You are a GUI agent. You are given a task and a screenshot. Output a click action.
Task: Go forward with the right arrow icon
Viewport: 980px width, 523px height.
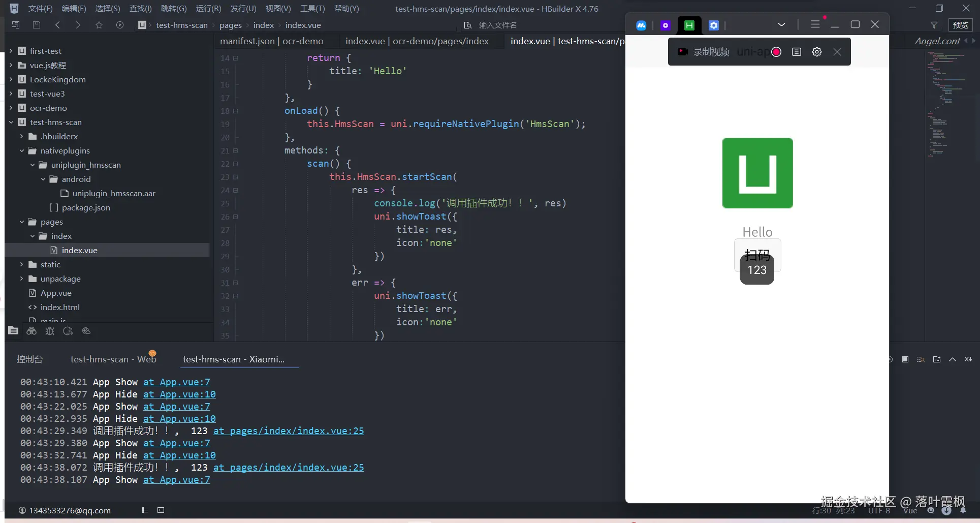(x=78, y=25)
